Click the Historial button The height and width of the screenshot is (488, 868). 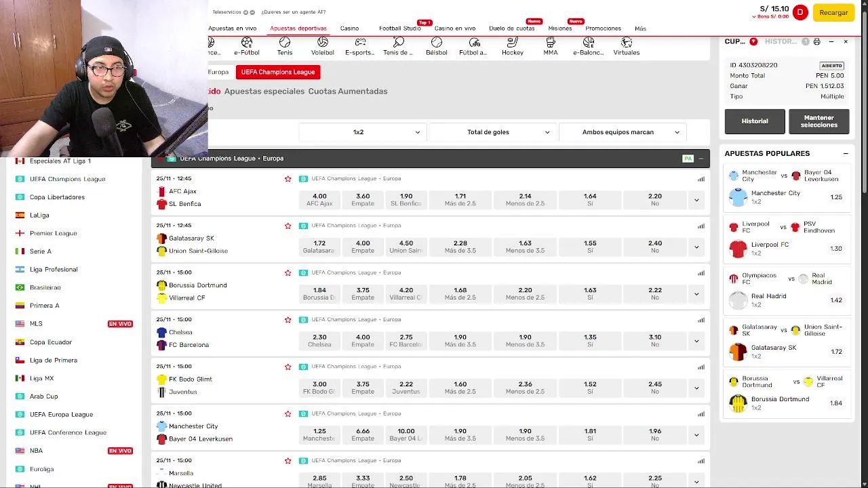[755, 121]
